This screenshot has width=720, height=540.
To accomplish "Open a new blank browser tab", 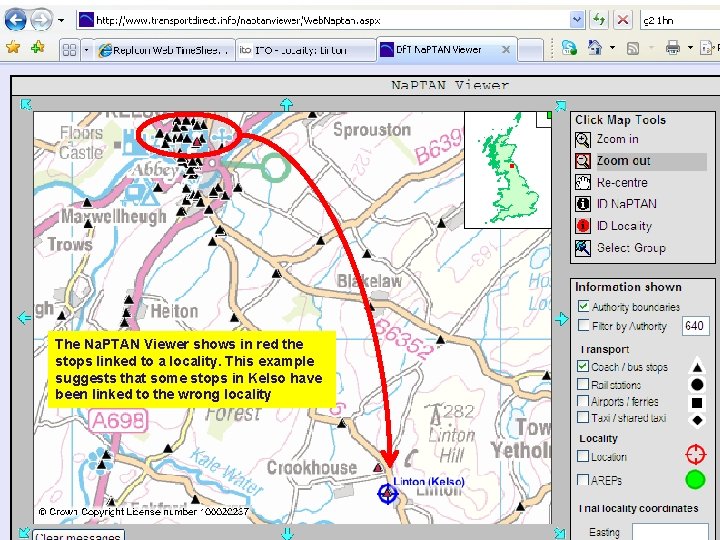I will click(530, 51).
